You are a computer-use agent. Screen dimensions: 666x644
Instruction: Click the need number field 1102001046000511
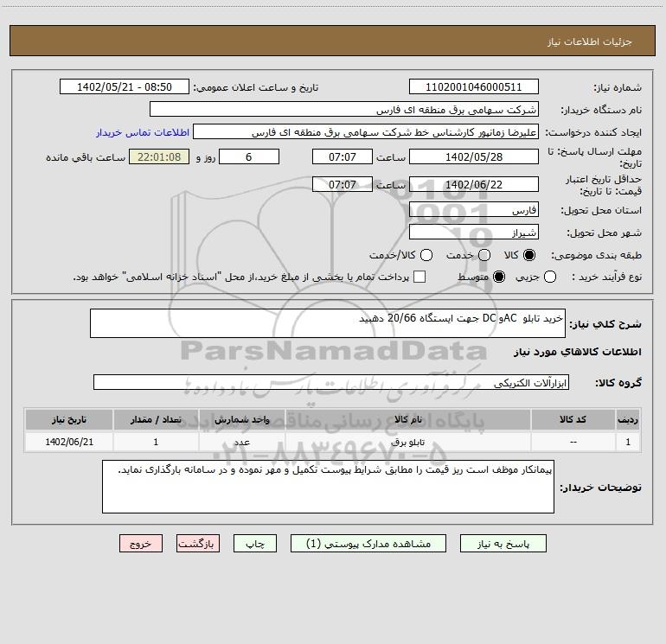click(474, 86)
